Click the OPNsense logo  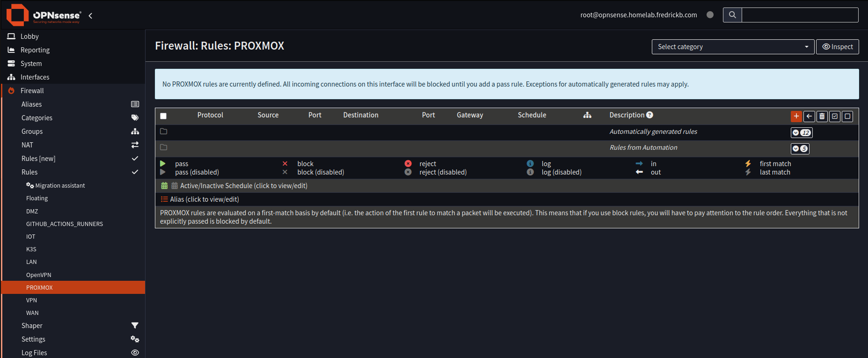click(44, 15)
